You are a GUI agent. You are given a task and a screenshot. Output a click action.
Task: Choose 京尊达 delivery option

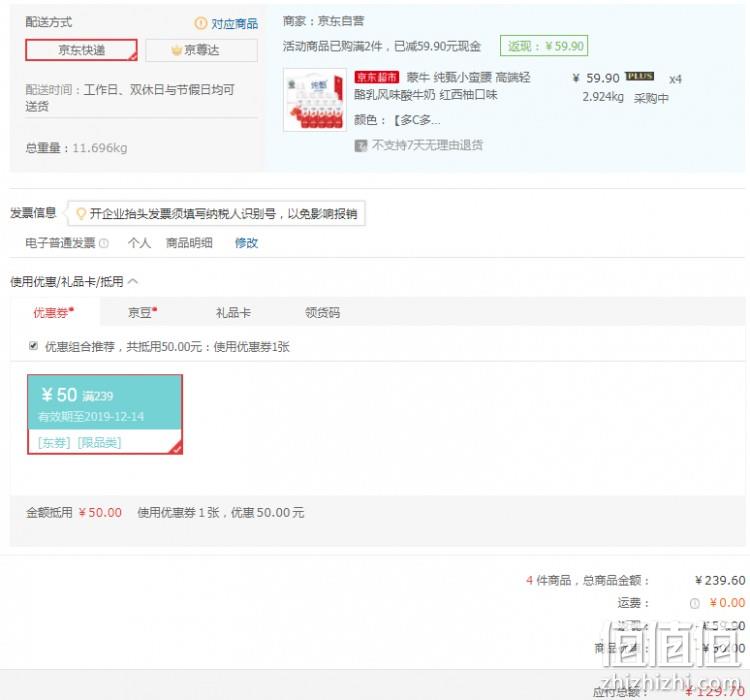click(201, 50)
